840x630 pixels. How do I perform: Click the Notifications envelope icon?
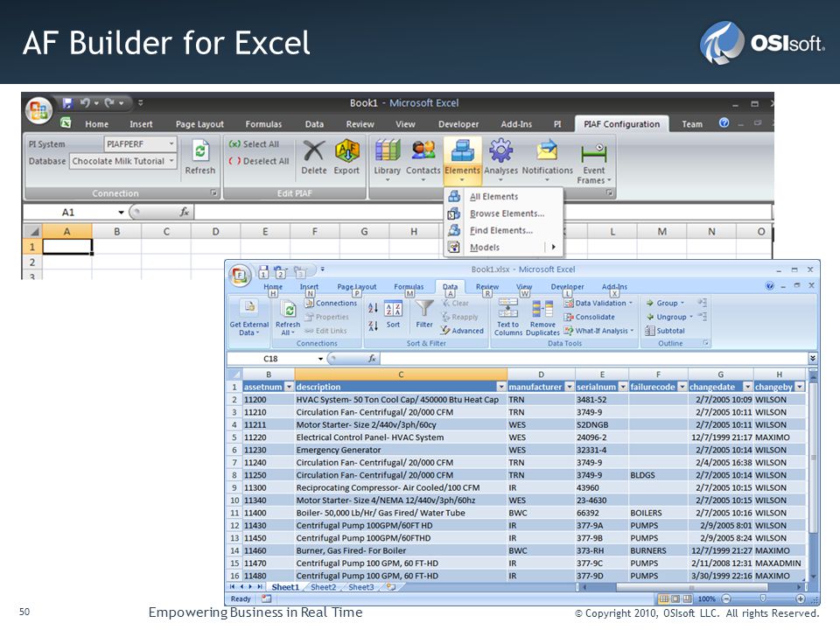click(548, 150)
